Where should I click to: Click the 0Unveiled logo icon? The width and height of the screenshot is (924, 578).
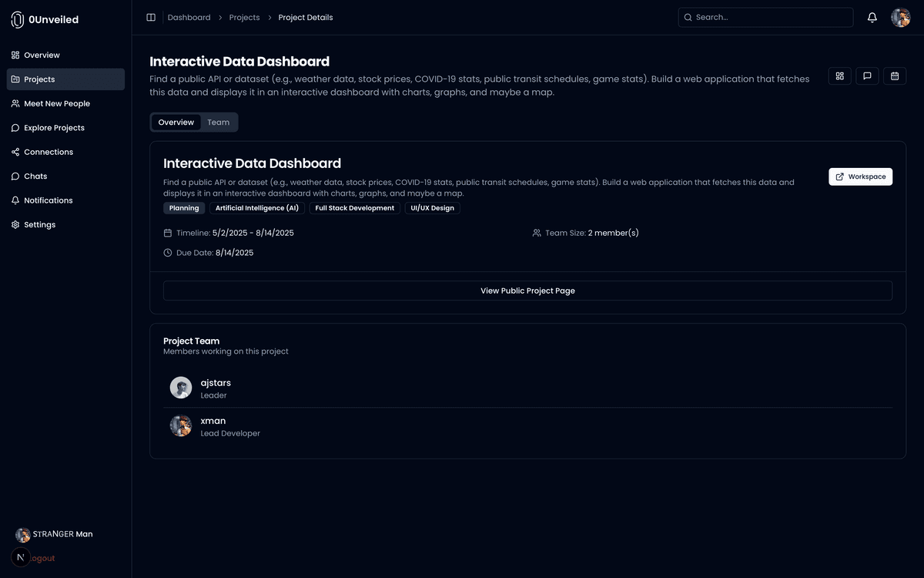[x=18, y=20]
